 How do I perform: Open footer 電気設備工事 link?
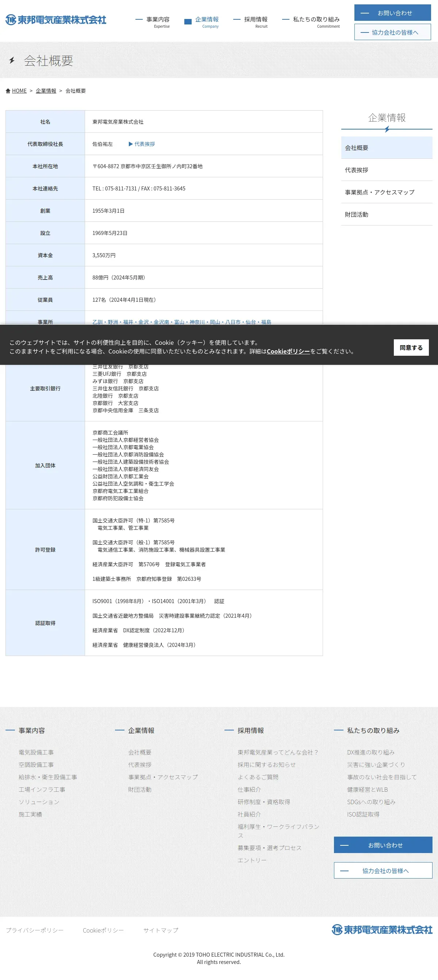pyautogui.click(x=36, y=752)
